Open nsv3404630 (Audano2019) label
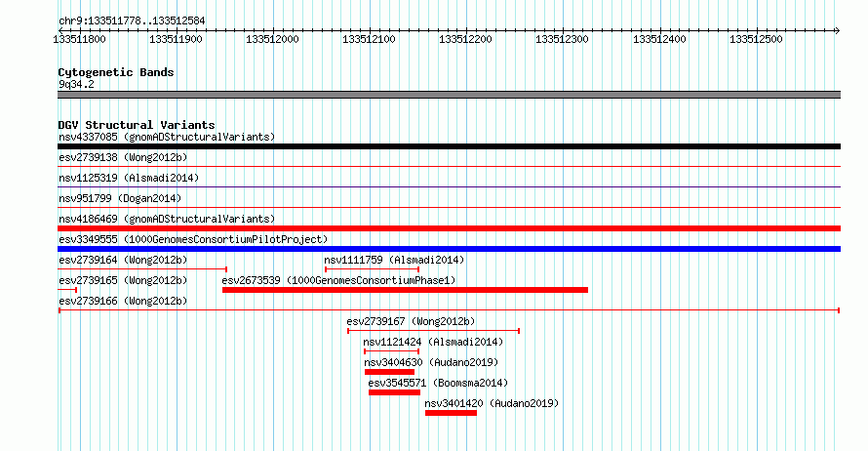The height and width of the screenshot is (451, 868). (x=431, y=362)
